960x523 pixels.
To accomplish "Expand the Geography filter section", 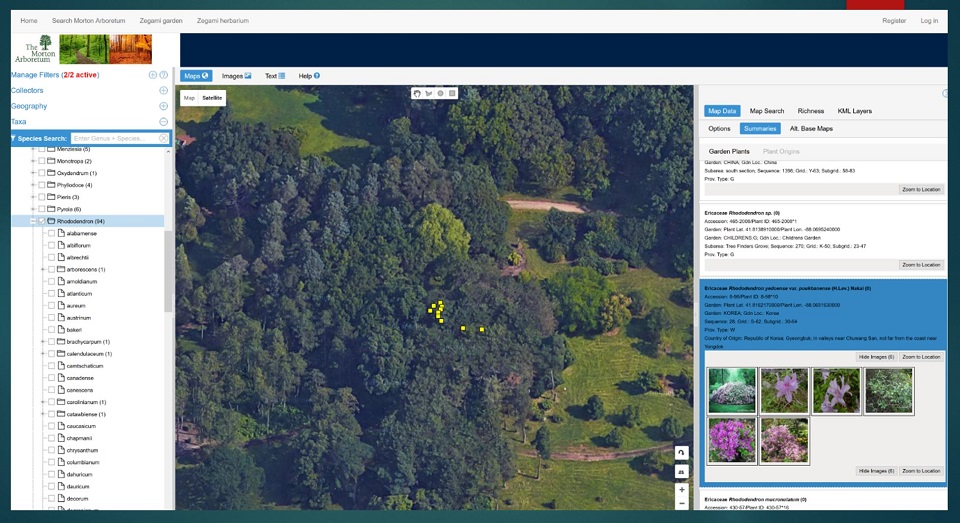I will click(x=163, y=106).
